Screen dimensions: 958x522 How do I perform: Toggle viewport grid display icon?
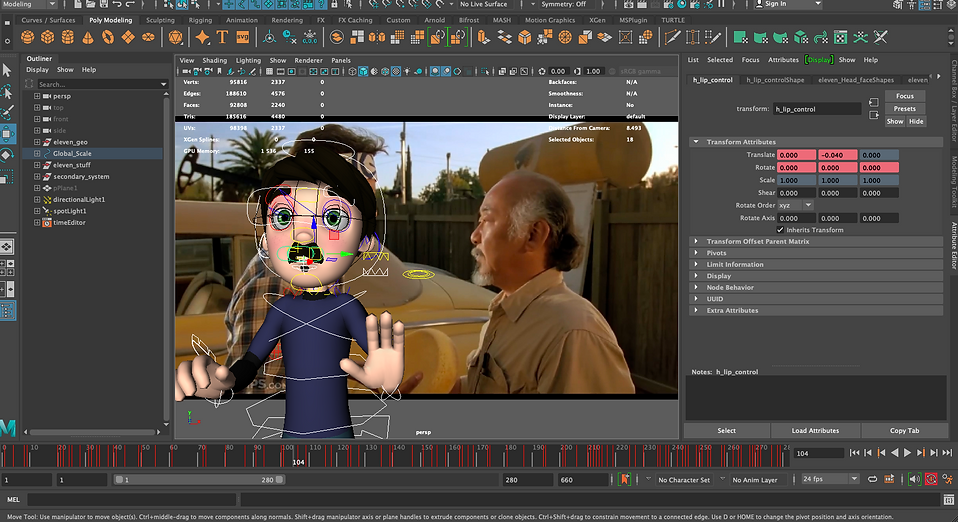(x=269, y=72)
